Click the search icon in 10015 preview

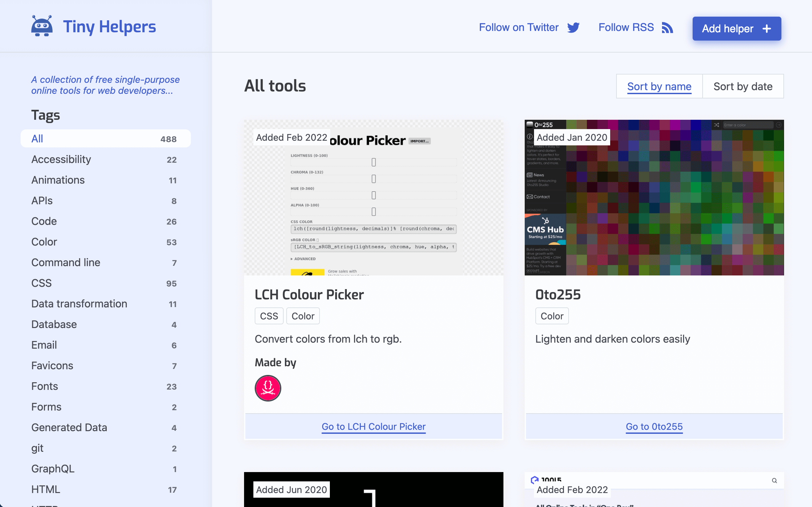774,480
